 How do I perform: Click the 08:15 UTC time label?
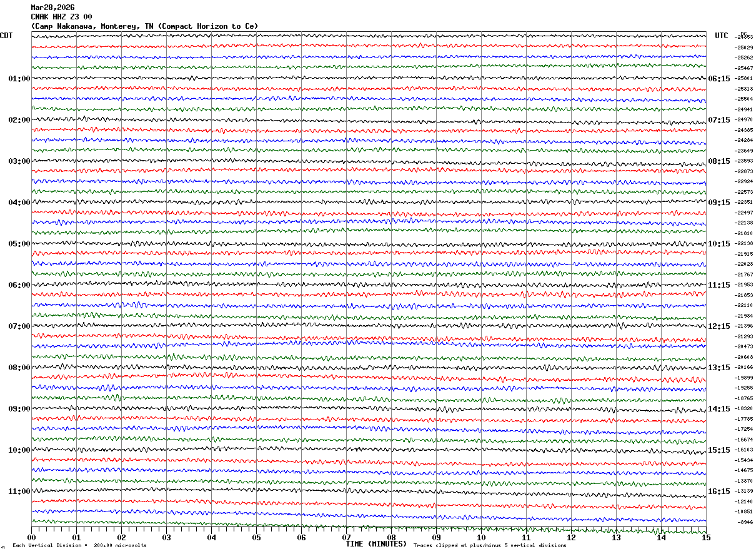(x=719, y=161)
